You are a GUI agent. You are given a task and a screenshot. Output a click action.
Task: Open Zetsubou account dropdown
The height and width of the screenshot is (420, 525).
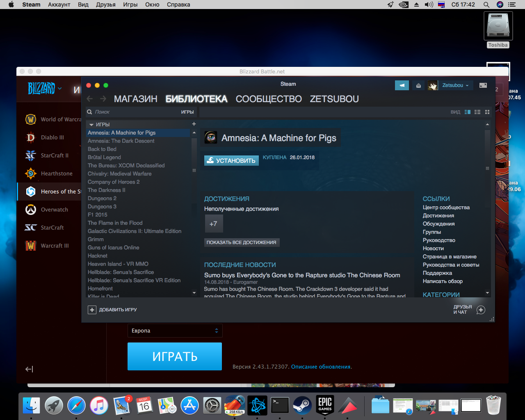click(x=455, y=85)
